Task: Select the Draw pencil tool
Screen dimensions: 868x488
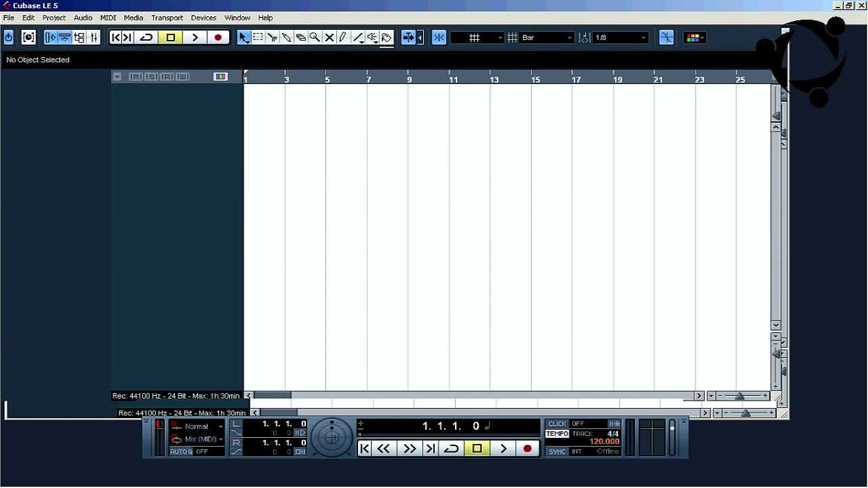Action: [x=344, y=38]
